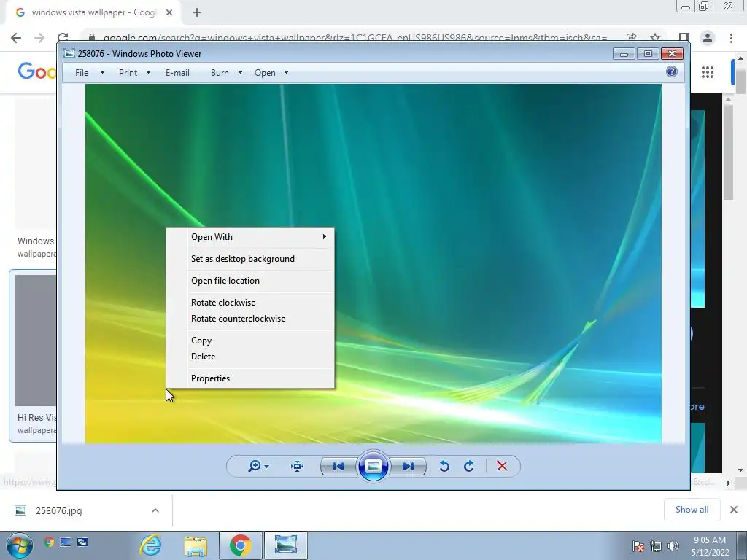Choose Open With in context menu
Viewport: 747px width, 560px height.
pyautogui.click(x=250, y=237)
